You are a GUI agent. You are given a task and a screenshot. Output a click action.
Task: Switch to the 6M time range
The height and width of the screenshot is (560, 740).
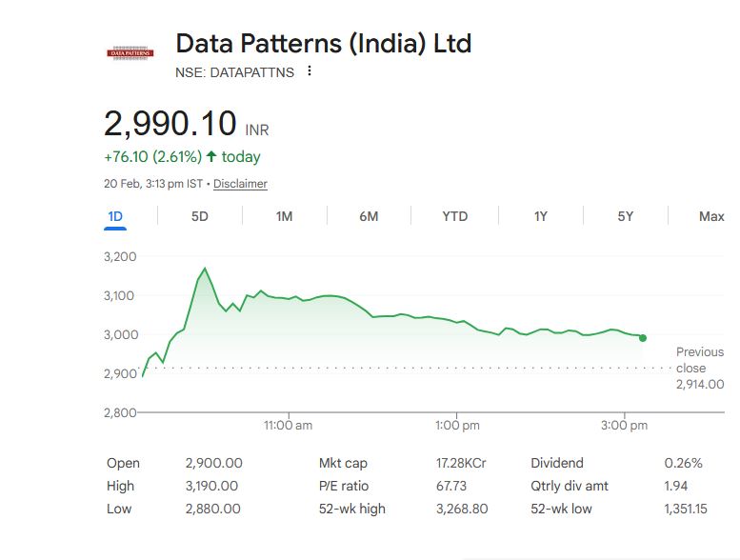click(369, 216)
